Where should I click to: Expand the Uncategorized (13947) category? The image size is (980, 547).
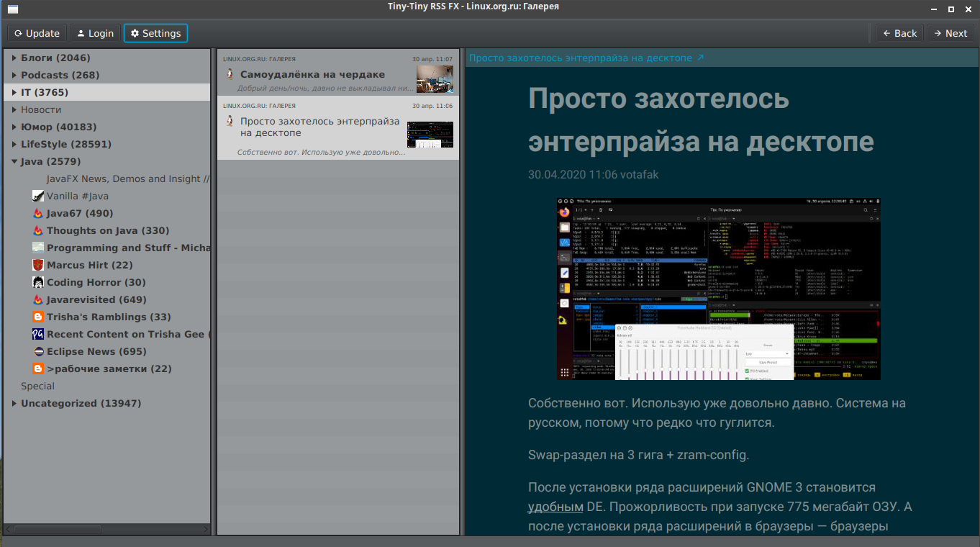(14, 403)
